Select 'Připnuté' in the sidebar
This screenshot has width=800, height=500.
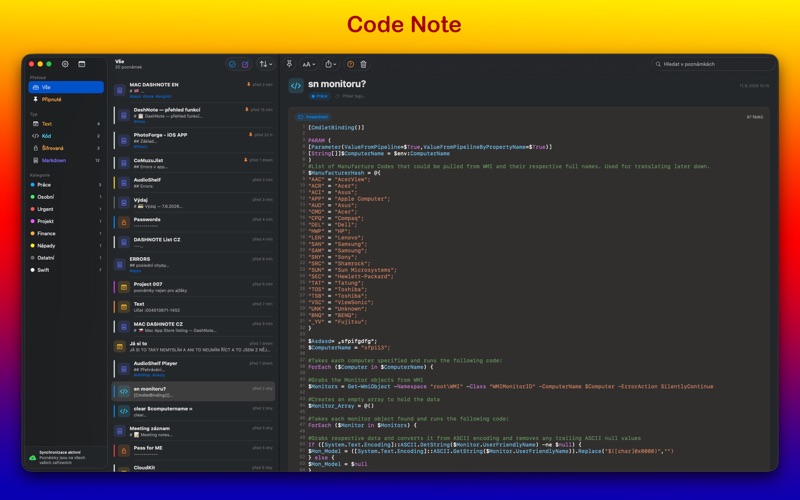point(66,99)
